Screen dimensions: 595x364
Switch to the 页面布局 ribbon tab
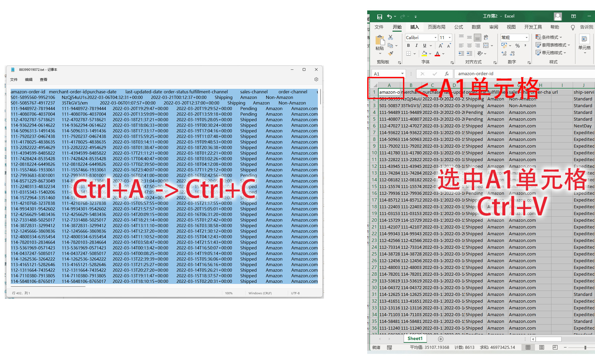click(x=437, y=27)
